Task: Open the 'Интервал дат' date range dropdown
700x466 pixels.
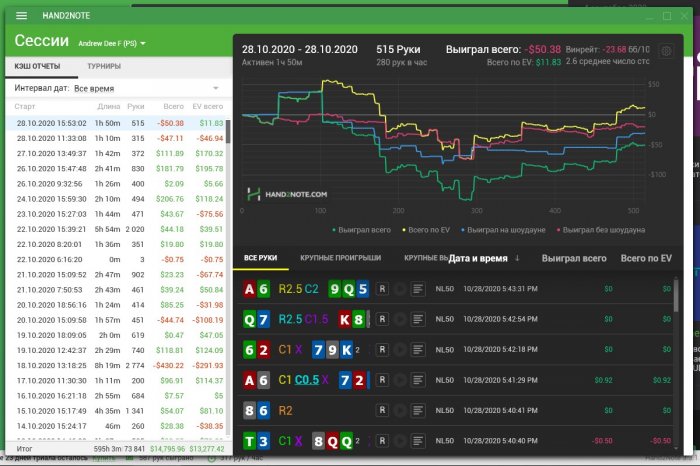Action: 118,88
